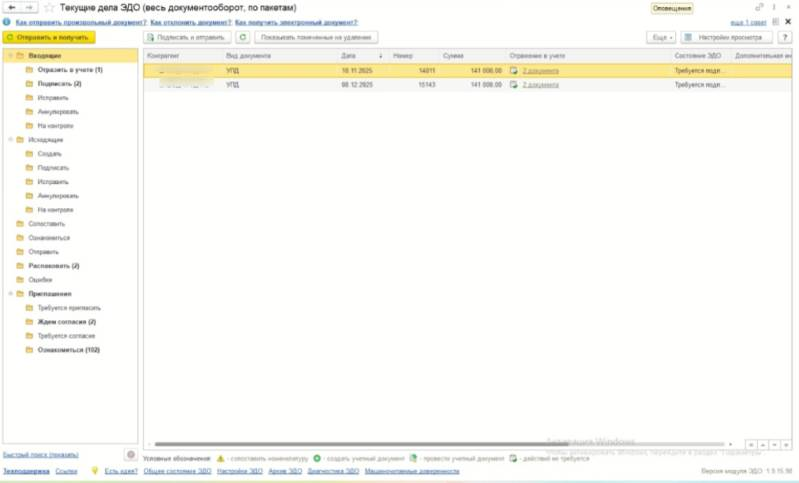Select Исправить under Входящие
The height and width of the screenshot is (483, 799).
click(x=52, y=97)
